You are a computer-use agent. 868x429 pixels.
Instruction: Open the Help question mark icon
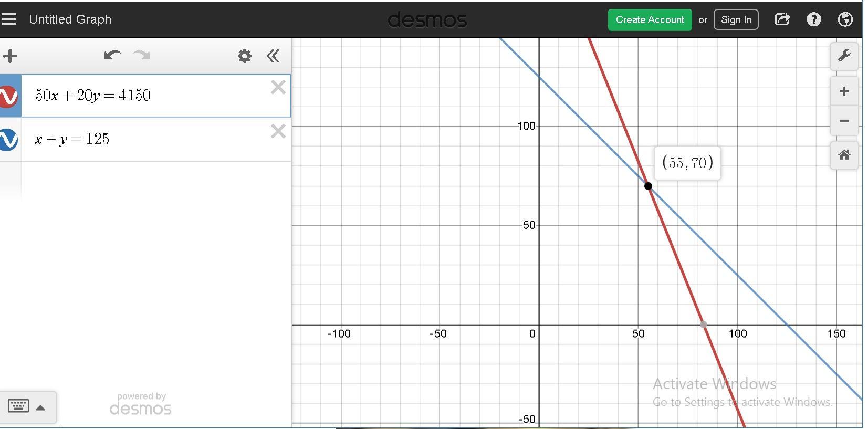(x=813, y=19)
